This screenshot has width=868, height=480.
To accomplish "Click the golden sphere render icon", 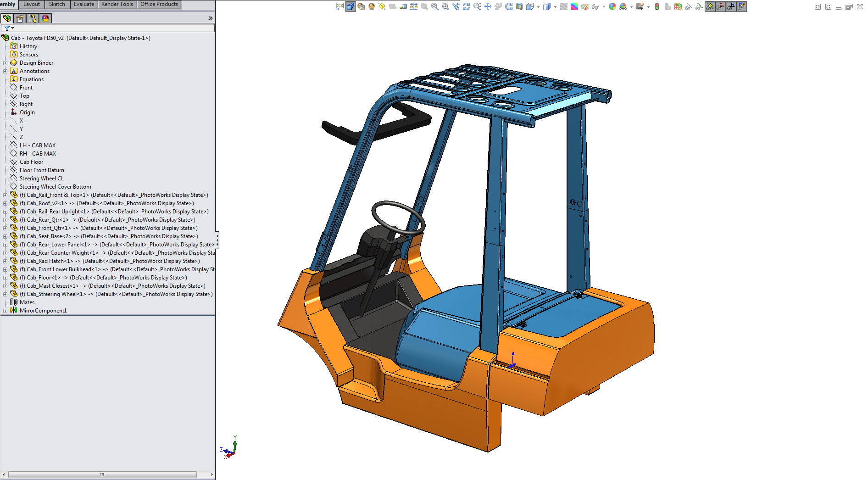I will coord(372,6).
